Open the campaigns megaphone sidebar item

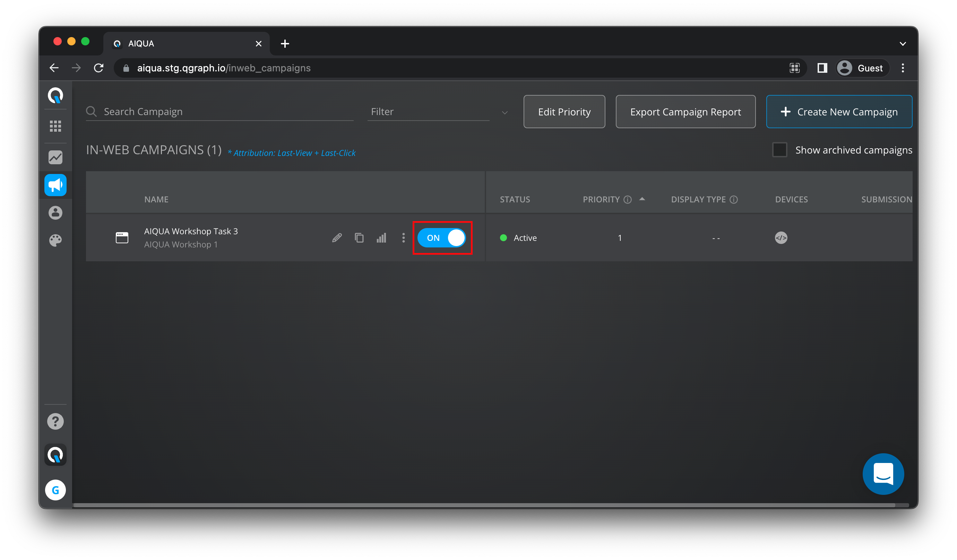pos(55,185)
